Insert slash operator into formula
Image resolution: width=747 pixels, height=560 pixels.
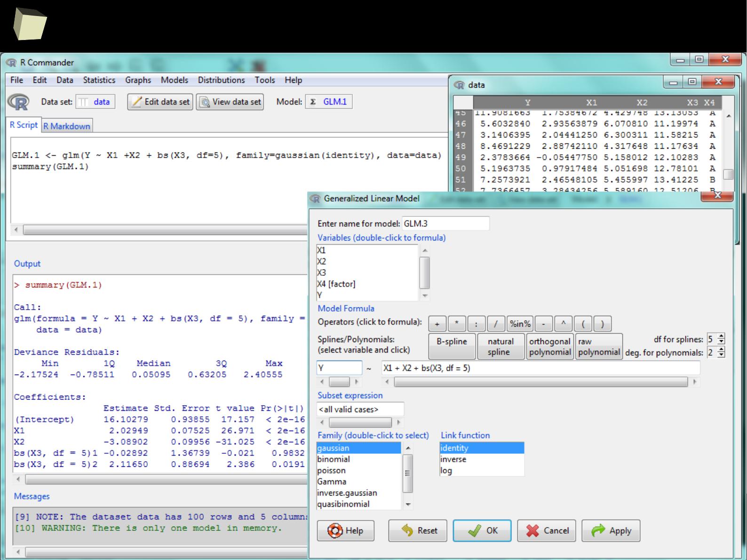click(496, 324)
